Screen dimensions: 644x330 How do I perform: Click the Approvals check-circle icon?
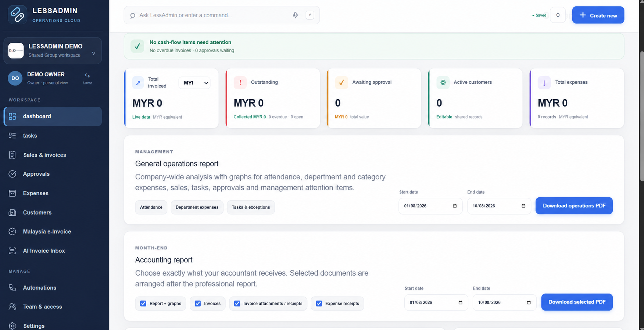[x=12, y=174]
